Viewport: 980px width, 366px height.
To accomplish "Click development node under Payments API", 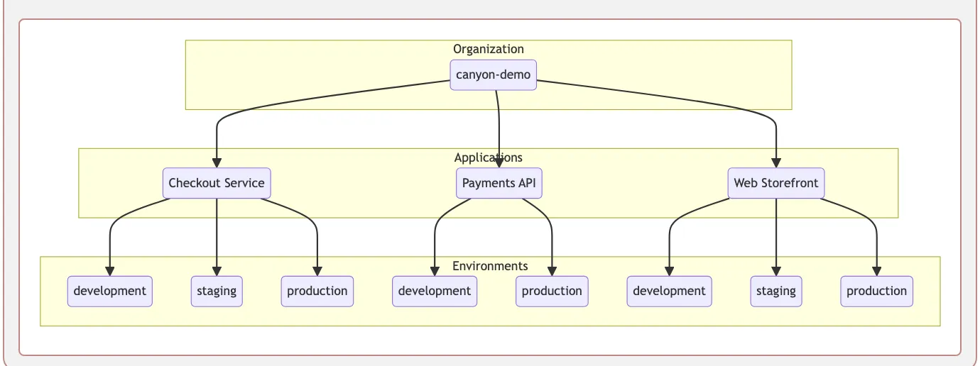I will 435,291.
